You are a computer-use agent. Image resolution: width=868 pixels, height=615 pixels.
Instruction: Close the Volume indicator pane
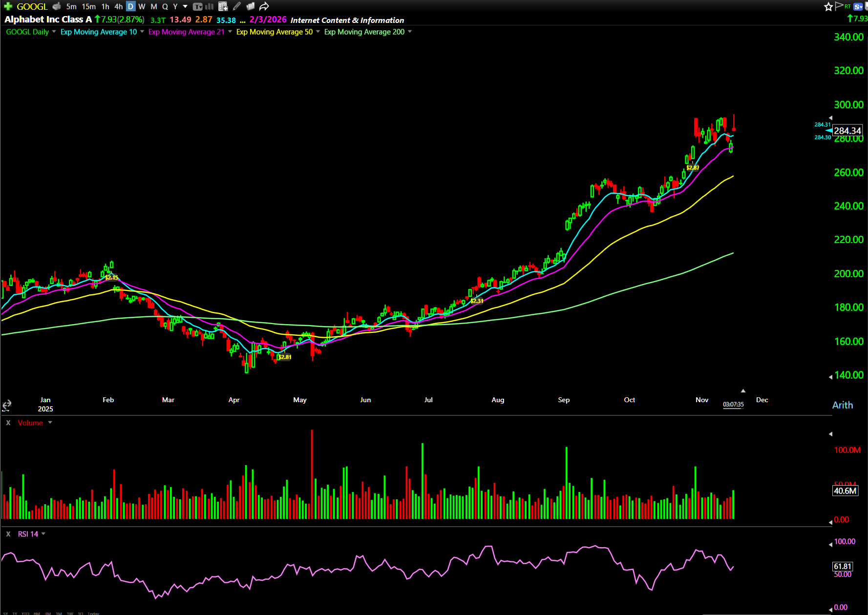coord(8,423)
